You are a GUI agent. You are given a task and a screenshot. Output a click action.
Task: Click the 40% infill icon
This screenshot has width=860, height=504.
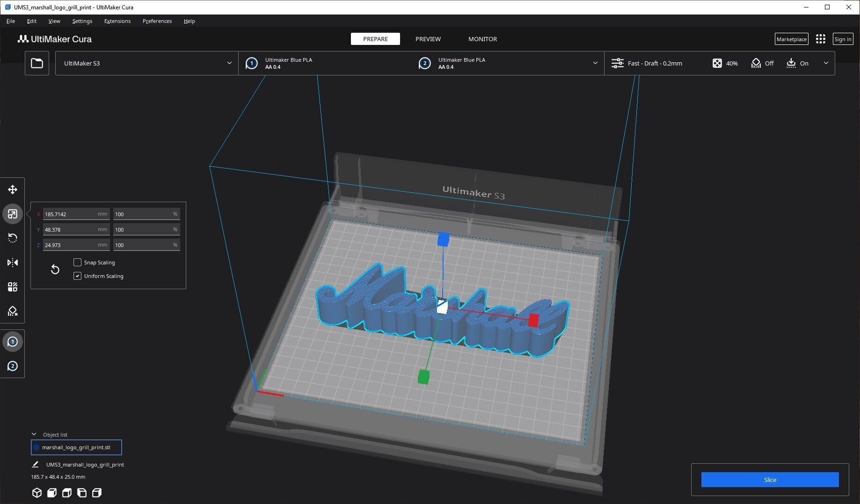pos(717,63)
